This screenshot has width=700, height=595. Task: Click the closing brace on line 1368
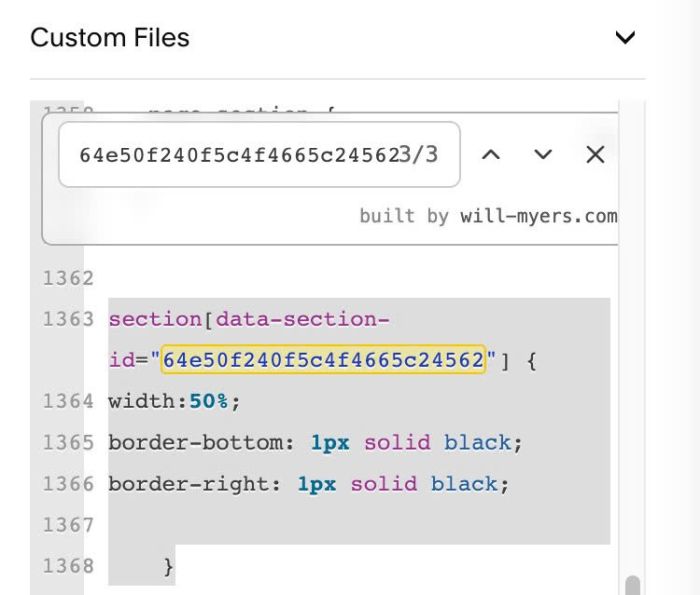tap(168, 567)
